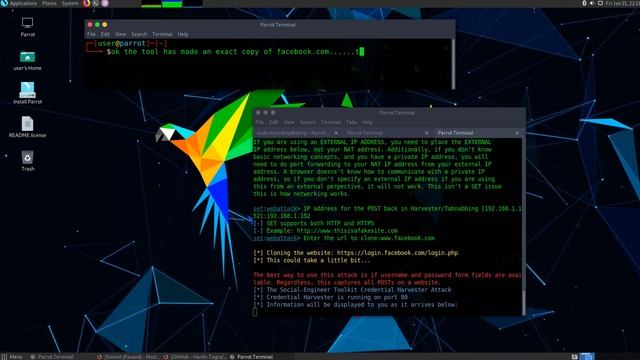Click the scrollbar of upper terminal window
The width and height of the screenshot is (640, 360).
[x=453, y=64]
